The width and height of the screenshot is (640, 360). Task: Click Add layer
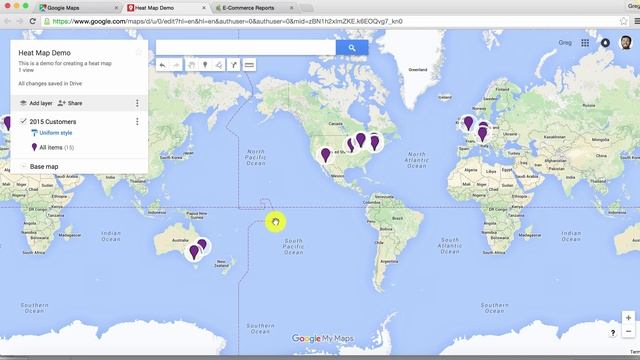click(36, 103)
